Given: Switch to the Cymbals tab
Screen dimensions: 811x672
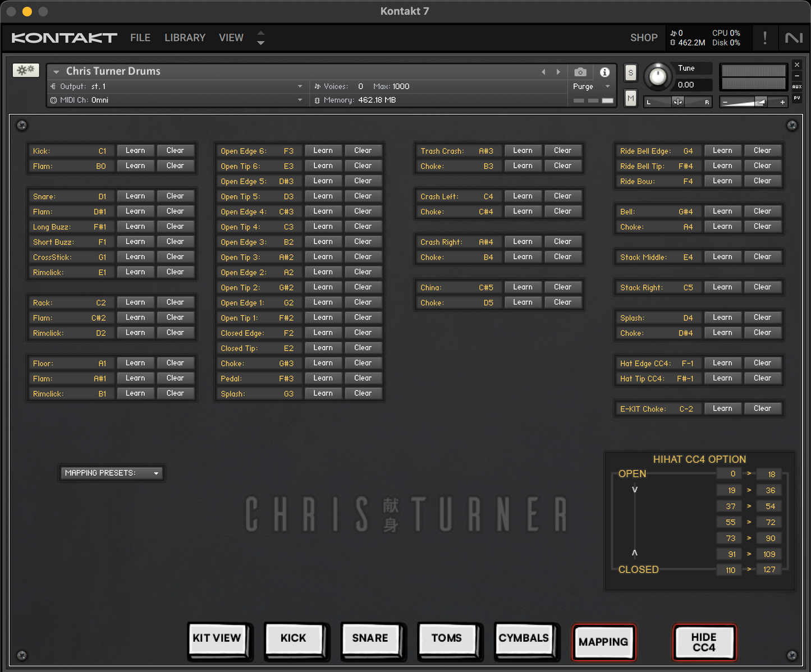Looking at the screenshot, I should (x=524, y=638).
